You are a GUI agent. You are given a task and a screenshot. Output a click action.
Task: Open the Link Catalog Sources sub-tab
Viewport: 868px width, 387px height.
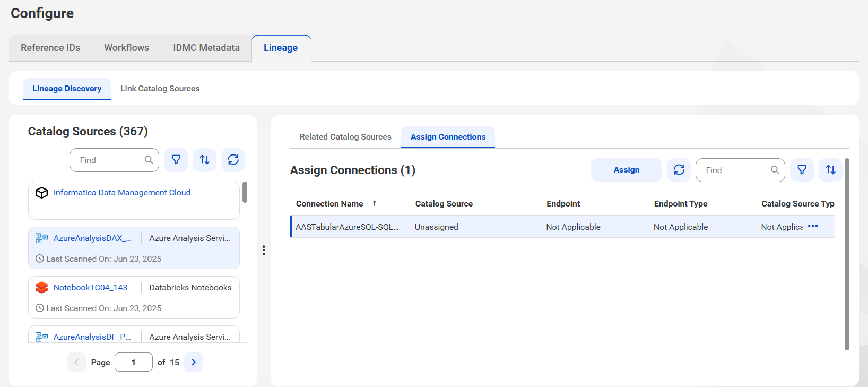(x=160, y=89)
